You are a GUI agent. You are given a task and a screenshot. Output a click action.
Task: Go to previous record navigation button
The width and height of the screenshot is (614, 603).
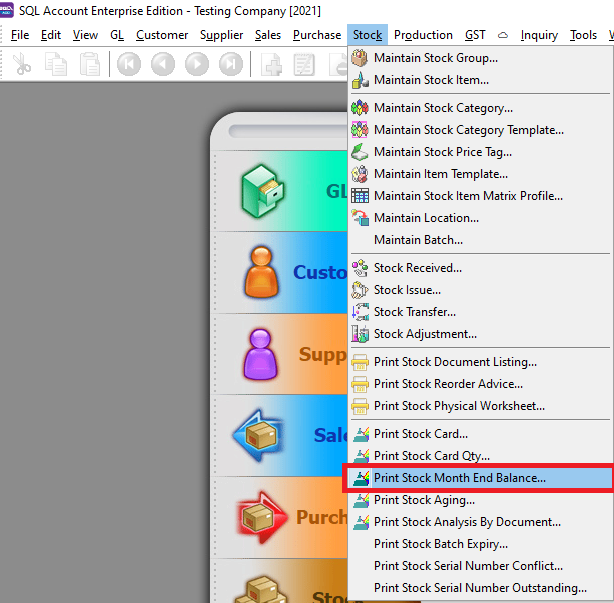click(163, 65)
